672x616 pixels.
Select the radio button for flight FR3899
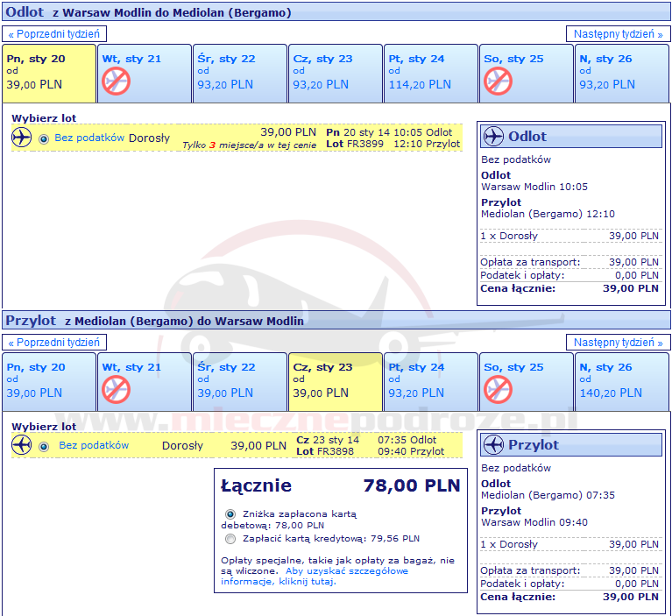click(43, 138)
